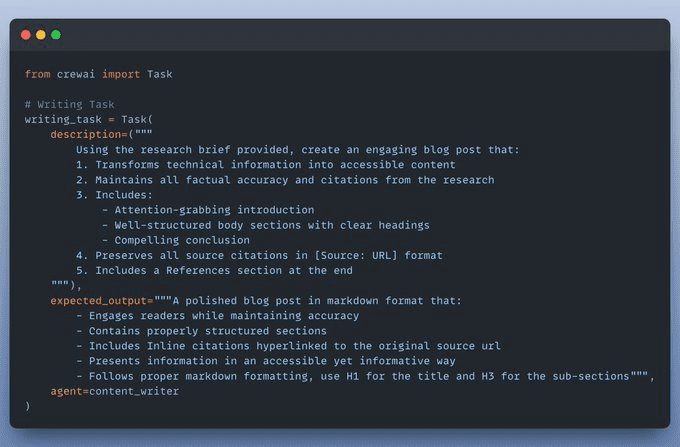The width and height of the screenshot is (680, 447).
Task: Click the '[Source: URL]' text
Action: 356,255
